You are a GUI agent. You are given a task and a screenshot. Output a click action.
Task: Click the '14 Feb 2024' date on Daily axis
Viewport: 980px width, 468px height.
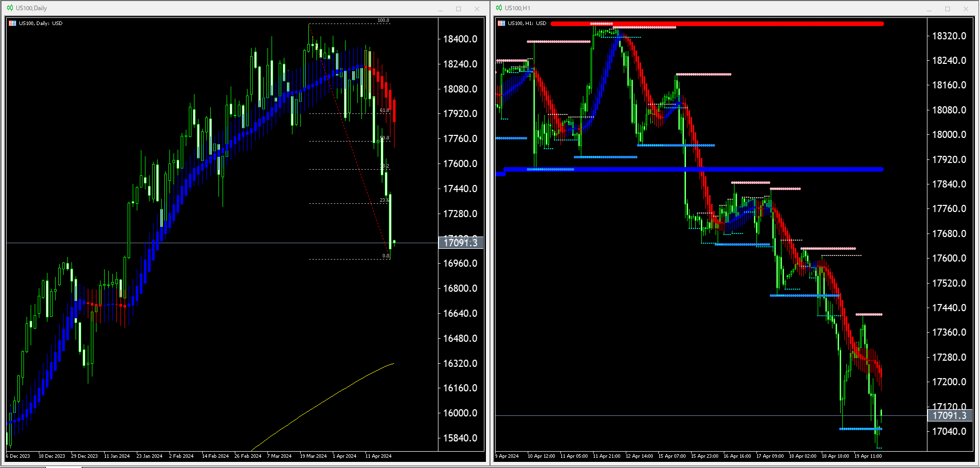click(x=215, y=456)
